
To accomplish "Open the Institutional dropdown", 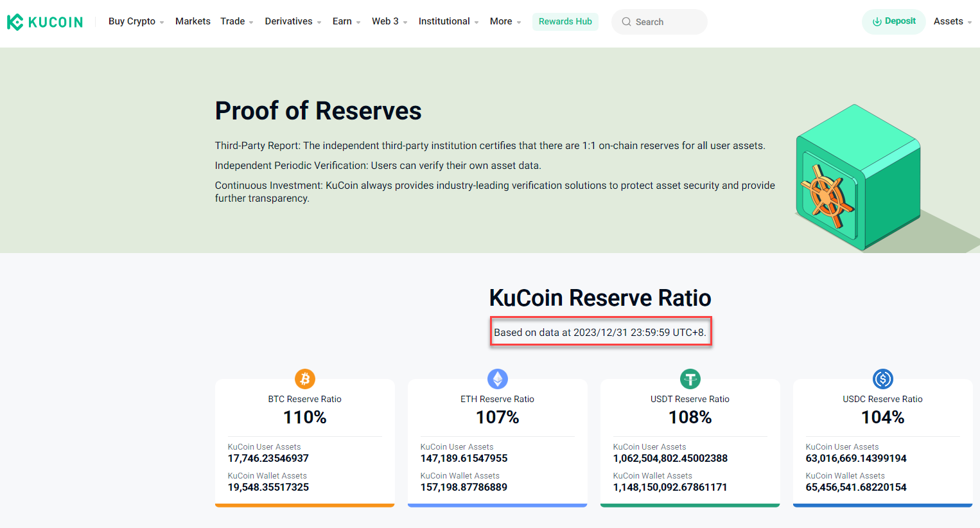I will click(449, 21).
